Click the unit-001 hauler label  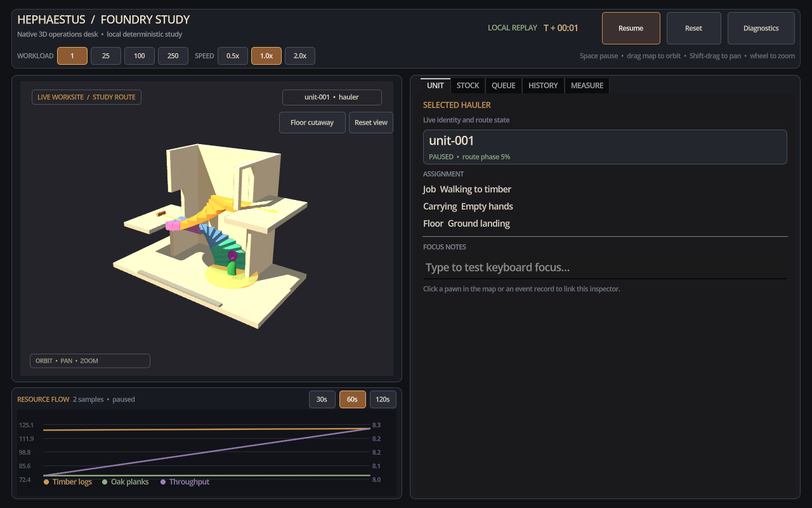[332, 97]
